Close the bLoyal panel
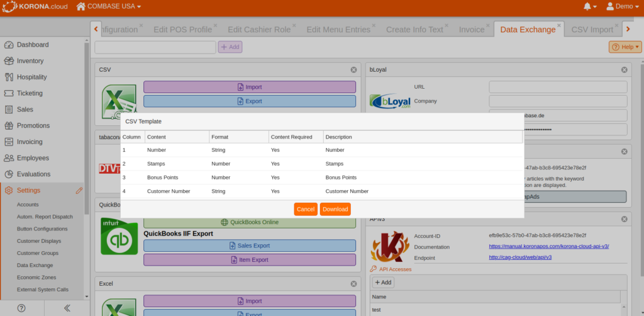This screenshot has width=644, height=316. click(x=624, y=70)
